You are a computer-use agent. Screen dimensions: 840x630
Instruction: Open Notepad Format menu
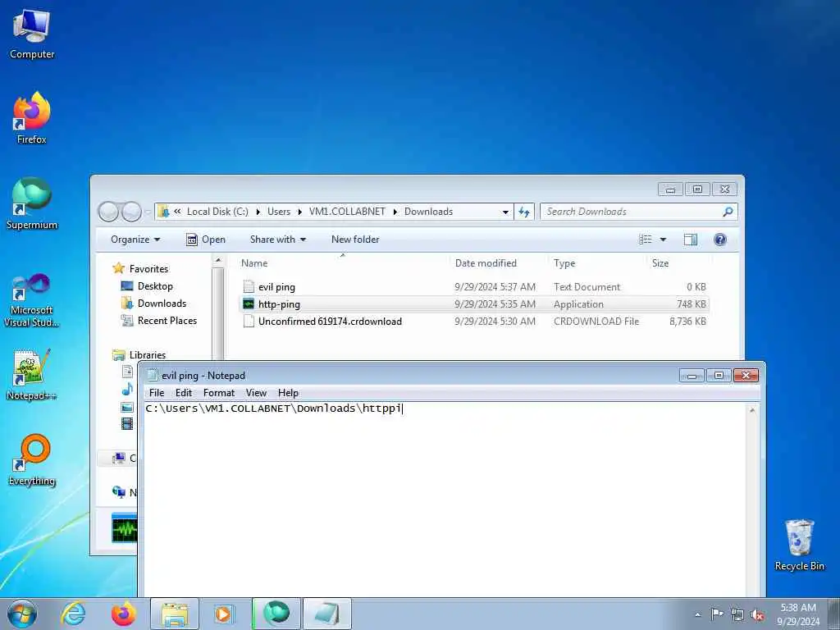tap(218, 393)
